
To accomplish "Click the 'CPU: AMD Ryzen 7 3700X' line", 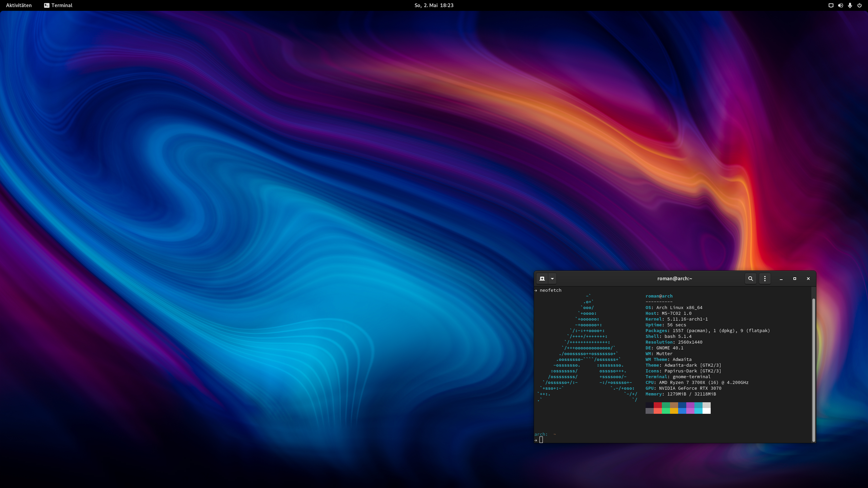I will 697,383.
